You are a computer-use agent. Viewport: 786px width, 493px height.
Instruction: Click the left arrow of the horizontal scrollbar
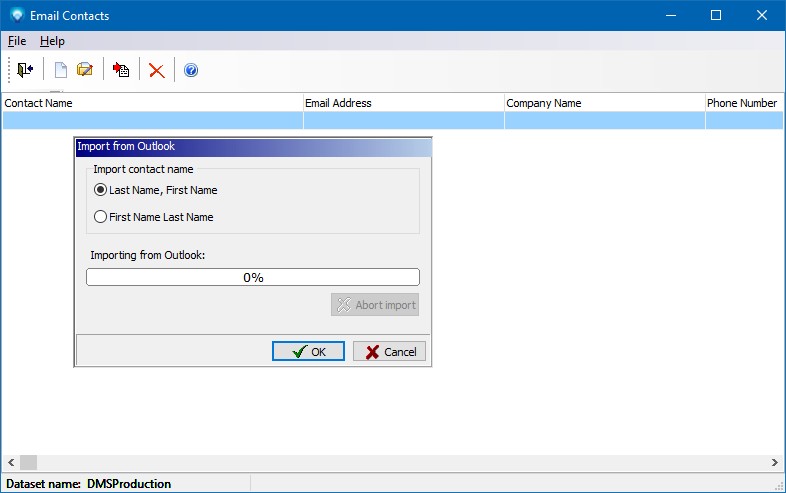10,463
